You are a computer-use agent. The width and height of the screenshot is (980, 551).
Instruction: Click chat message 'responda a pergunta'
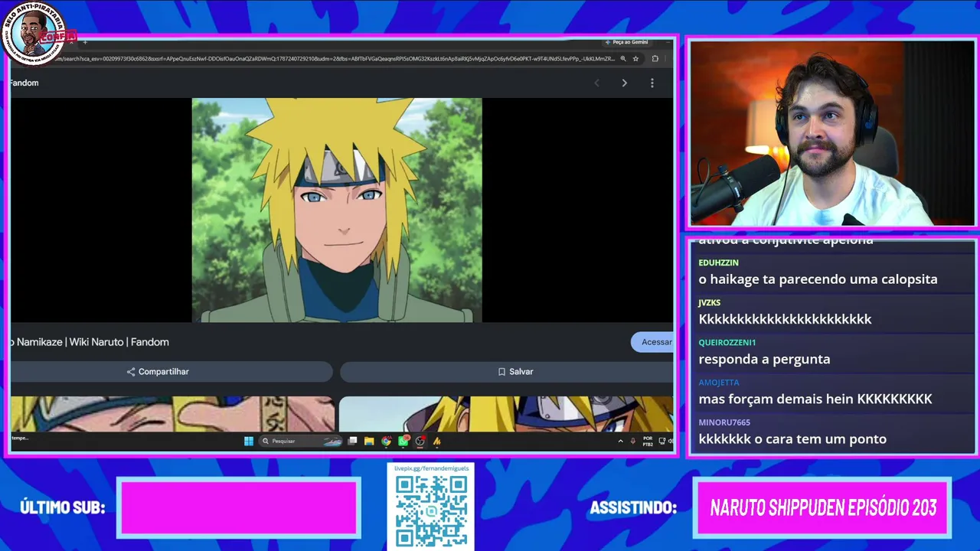click(764, 359)
